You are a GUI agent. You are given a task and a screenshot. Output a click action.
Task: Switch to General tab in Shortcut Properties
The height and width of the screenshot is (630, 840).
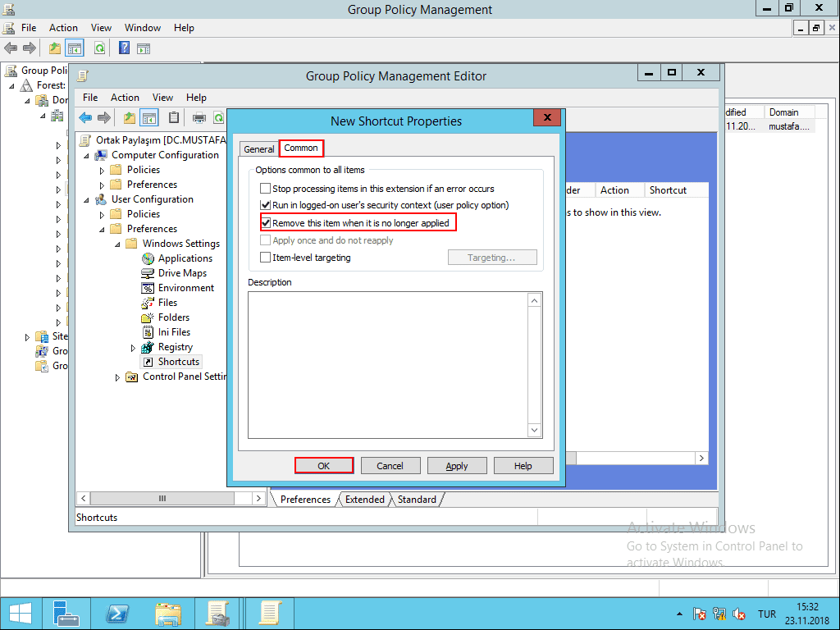258,149
